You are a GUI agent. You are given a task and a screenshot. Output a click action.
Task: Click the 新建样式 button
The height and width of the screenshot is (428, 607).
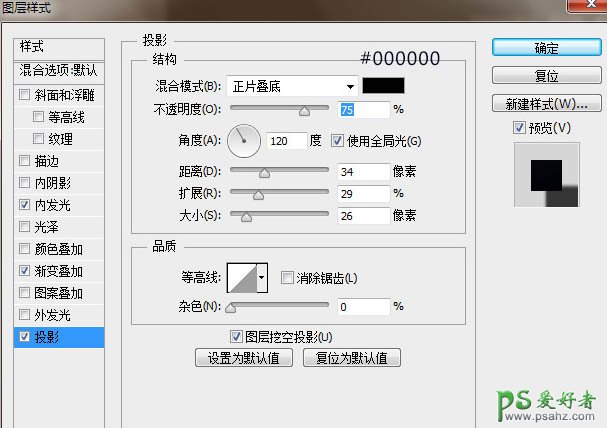click(546, 104)
